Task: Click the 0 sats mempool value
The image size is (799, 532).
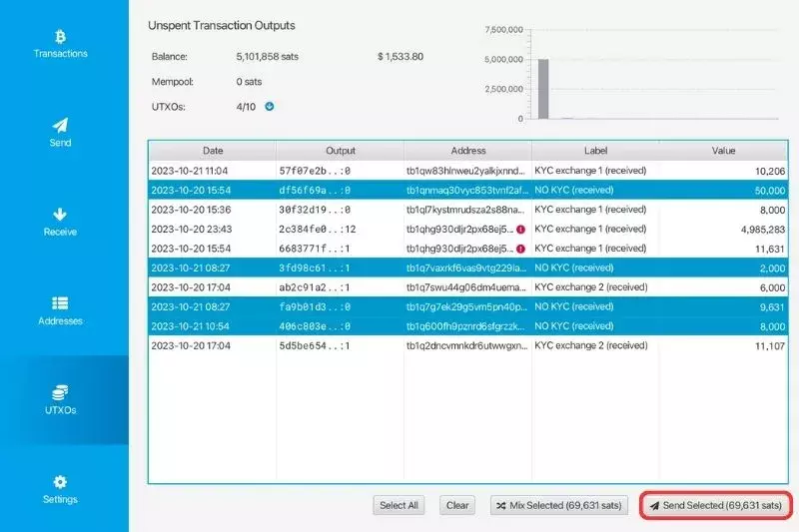Action: coord(249,82)
